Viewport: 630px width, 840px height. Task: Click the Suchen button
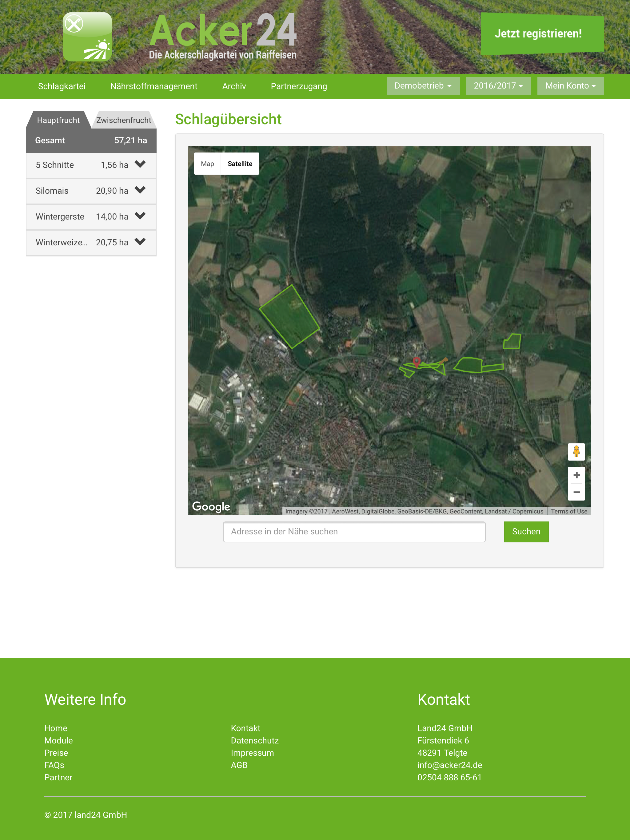(526, 532)
